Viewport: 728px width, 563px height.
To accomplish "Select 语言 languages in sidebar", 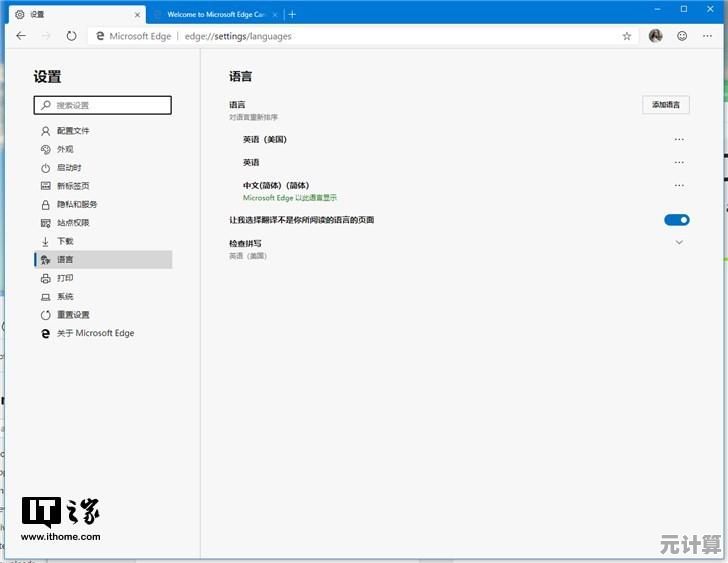I will coord(103,259).
